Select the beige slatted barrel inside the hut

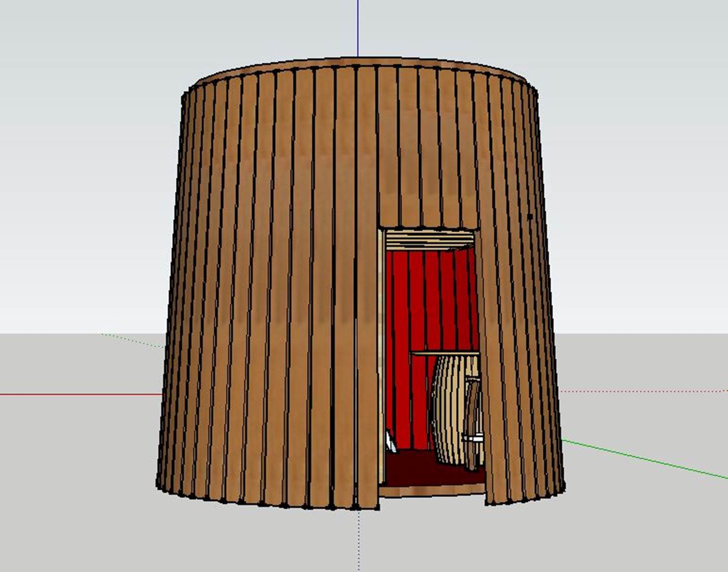tap(447, 411)
